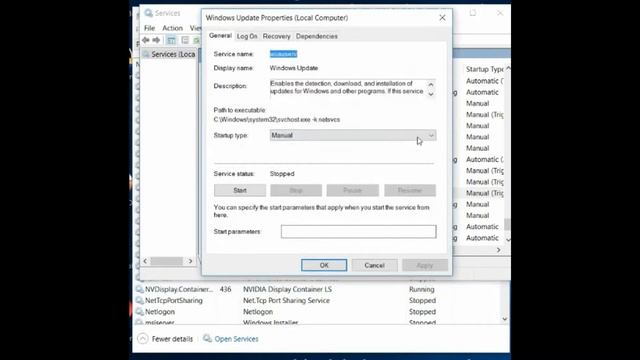
Task: Click the Windows Update display name text
Action: [x=294, y=68]
